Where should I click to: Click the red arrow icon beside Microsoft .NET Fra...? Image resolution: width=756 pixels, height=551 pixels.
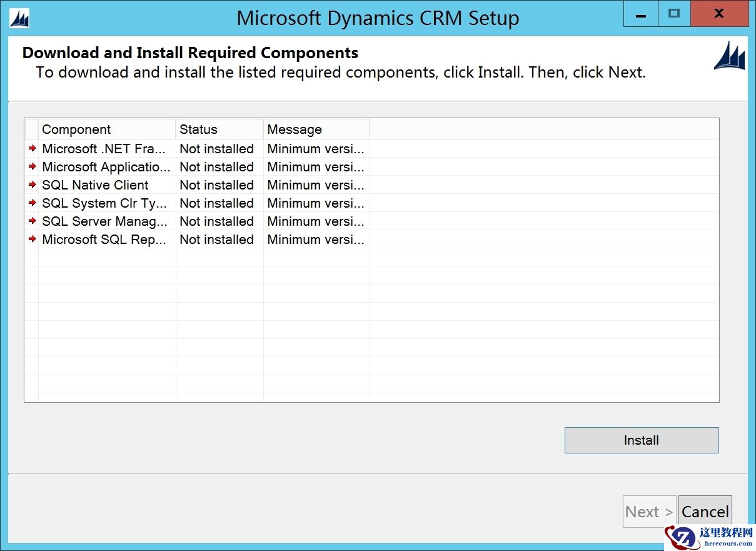[x=33, y=149]
